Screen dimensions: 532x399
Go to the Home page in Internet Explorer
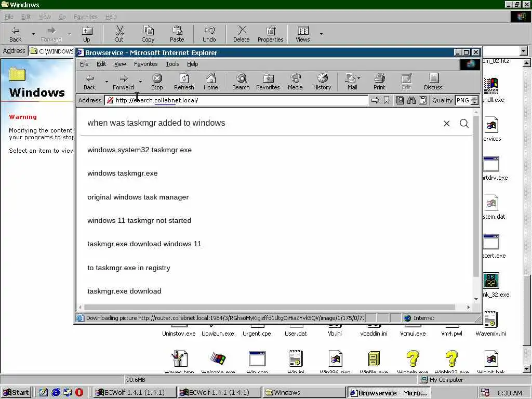click(x=211, y=82)
